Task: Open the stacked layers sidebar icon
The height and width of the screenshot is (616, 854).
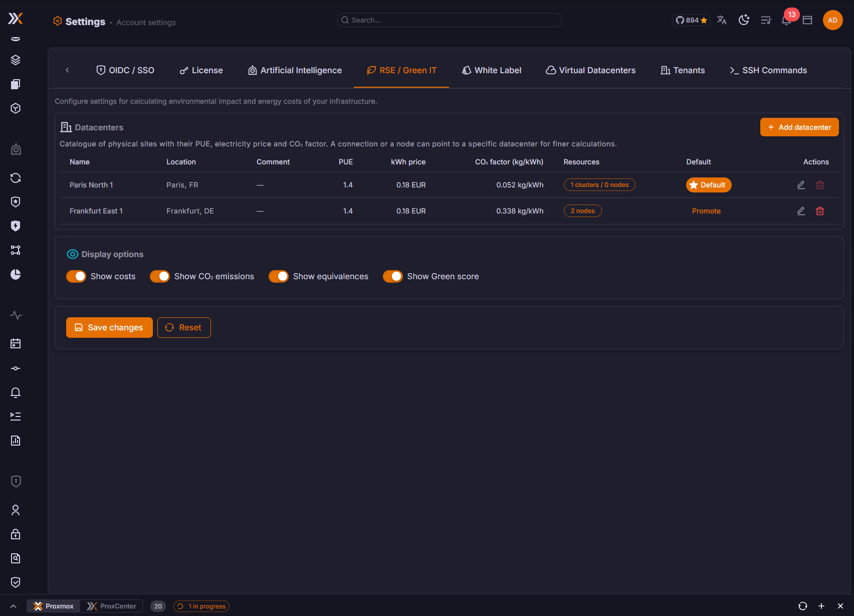Action: point(16,60)
